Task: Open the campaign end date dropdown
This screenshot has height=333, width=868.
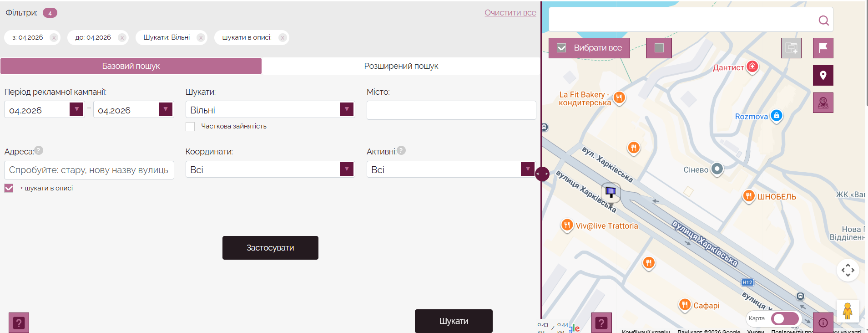Action: [x=166, y=109]
